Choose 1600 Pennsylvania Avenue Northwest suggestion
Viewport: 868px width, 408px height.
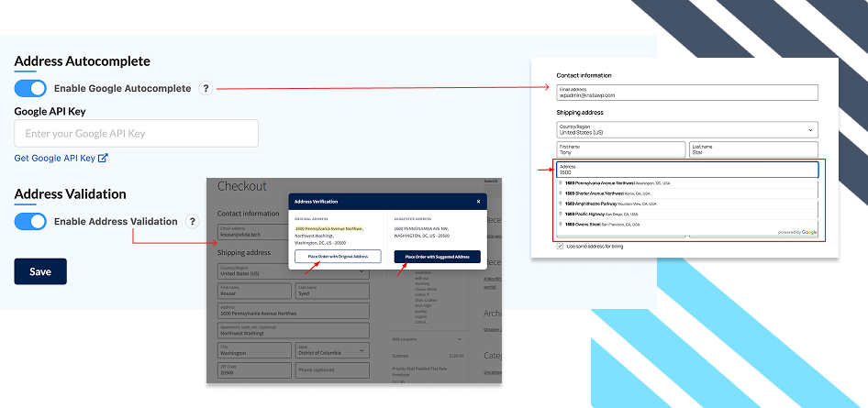687,183
